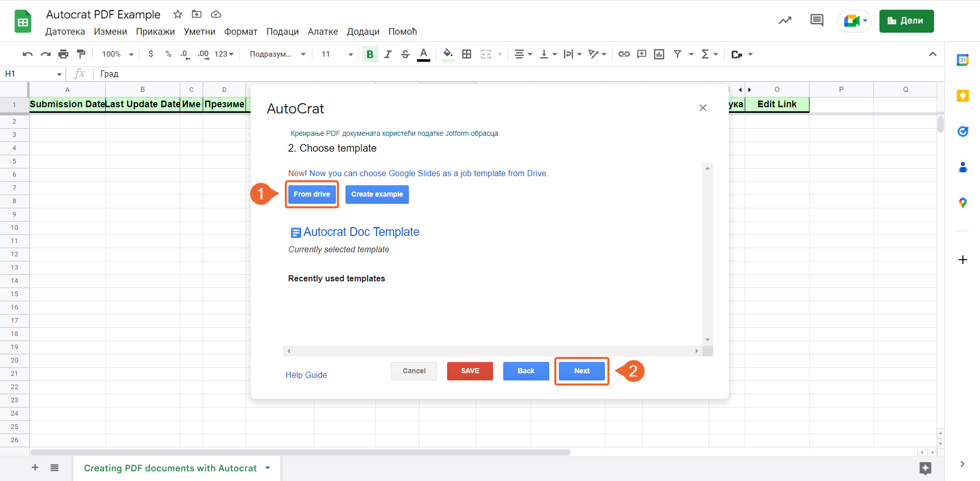The width and height of the screenshot is (980, 481).
Task: Toggle strikethrough formatting
Action: pos(405,54)
